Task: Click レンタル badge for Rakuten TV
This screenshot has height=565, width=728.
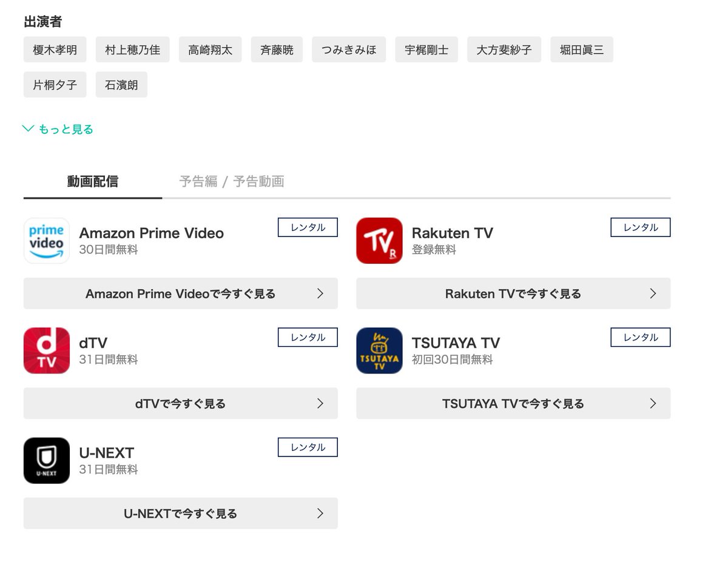Action: coord(641,227)
